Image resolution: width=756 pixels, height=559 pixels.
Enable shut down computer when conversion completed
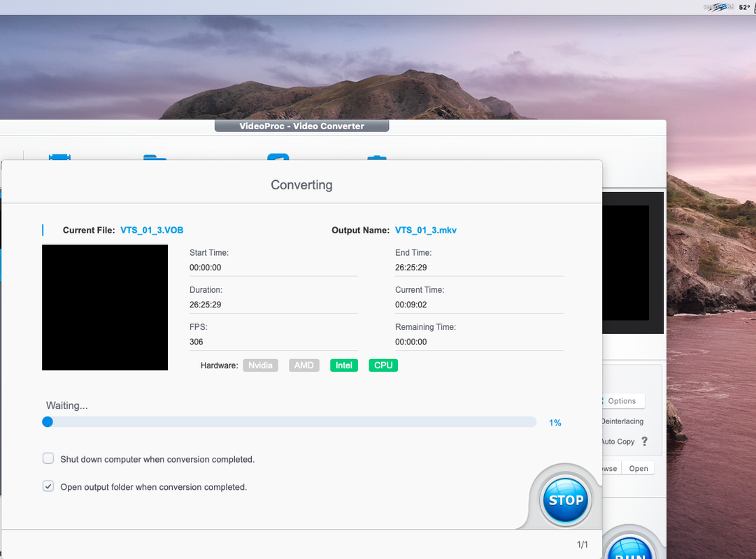click(48, 458)
